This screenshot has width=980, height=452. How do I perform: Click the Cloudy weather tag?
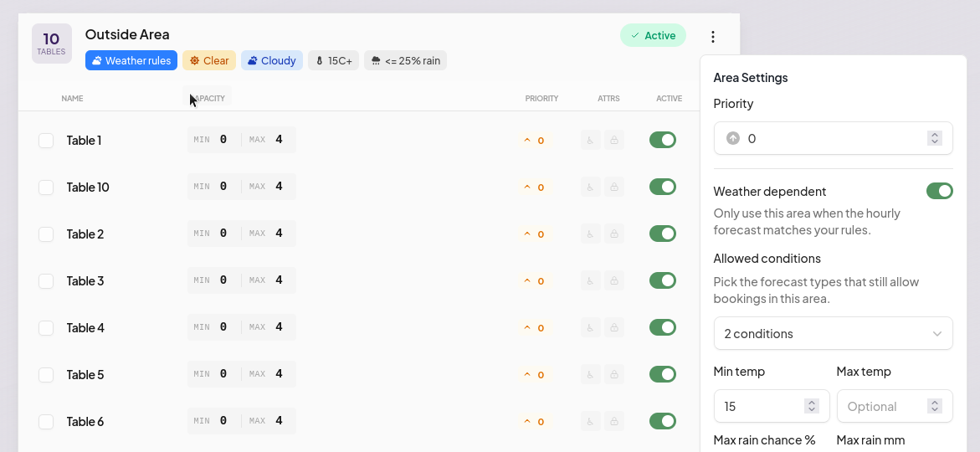272,60
